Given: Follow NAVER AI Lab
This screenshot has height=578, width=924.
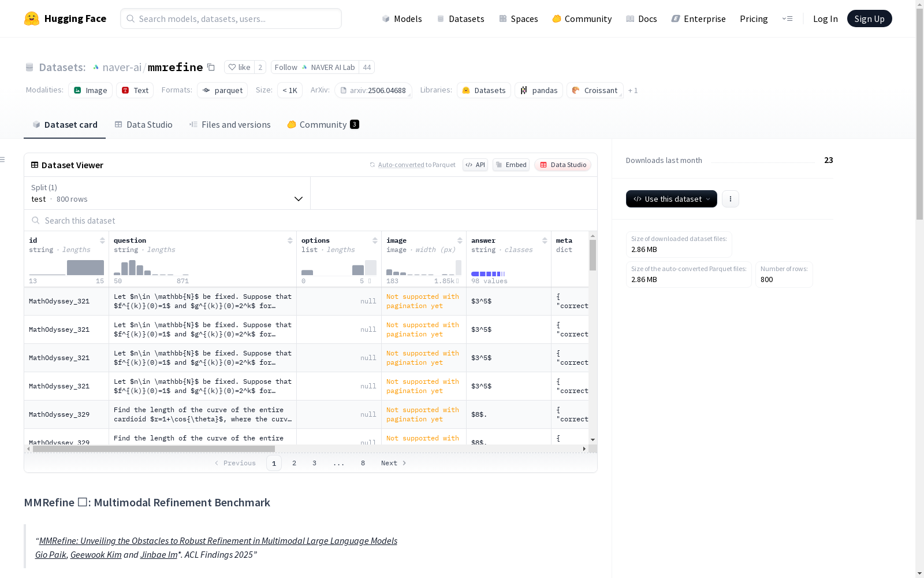Looking at the screenshot, I should tap(315, 67).
